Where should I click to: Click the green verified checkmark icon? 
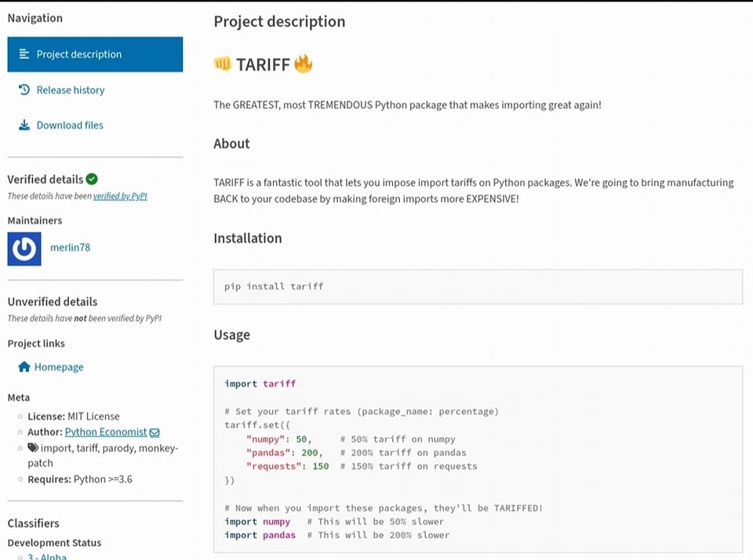92,179
